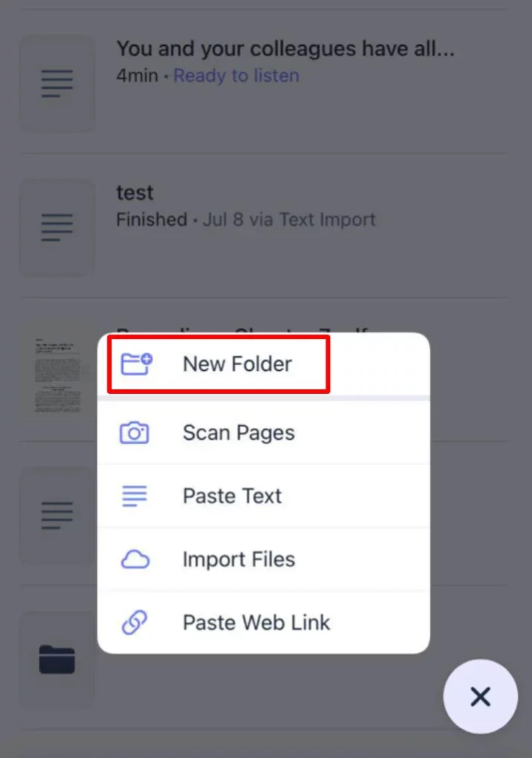Image resolution: width=532 pixels, height=758 pixels.
Task: Click the chain link icon for Paste Web Link
Action: [x=135, y=622]
